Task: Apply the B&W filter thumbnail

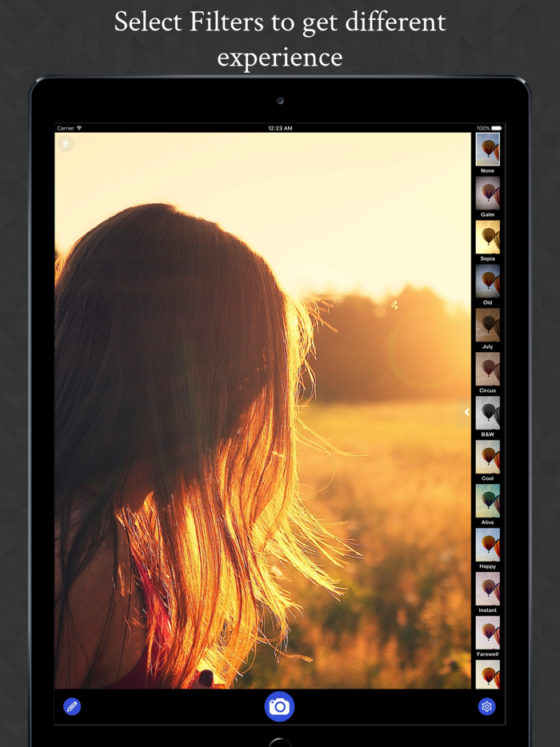Action: coord(487,413)
